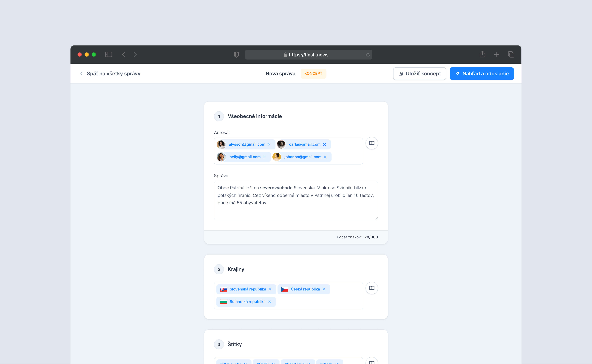The width and height of the screenshot is (592, 364).
Task: Remove Bulharská republika country tag
Action: 270,302
